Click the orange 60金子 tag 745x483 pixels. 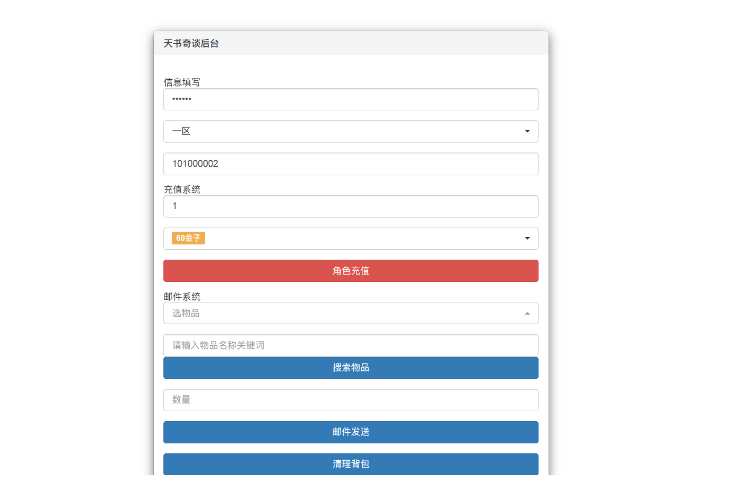click(x=188, y=238)
